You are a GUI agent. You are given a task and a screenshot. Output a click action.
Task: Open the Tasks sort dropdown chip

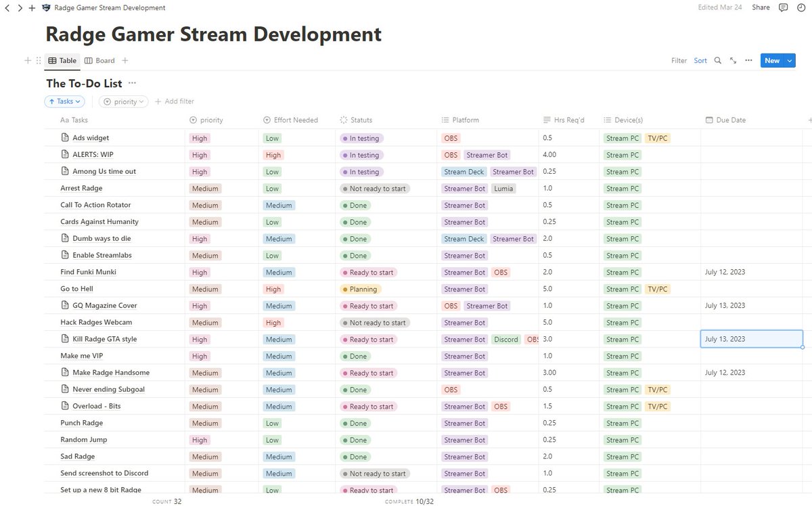(65, 101)
